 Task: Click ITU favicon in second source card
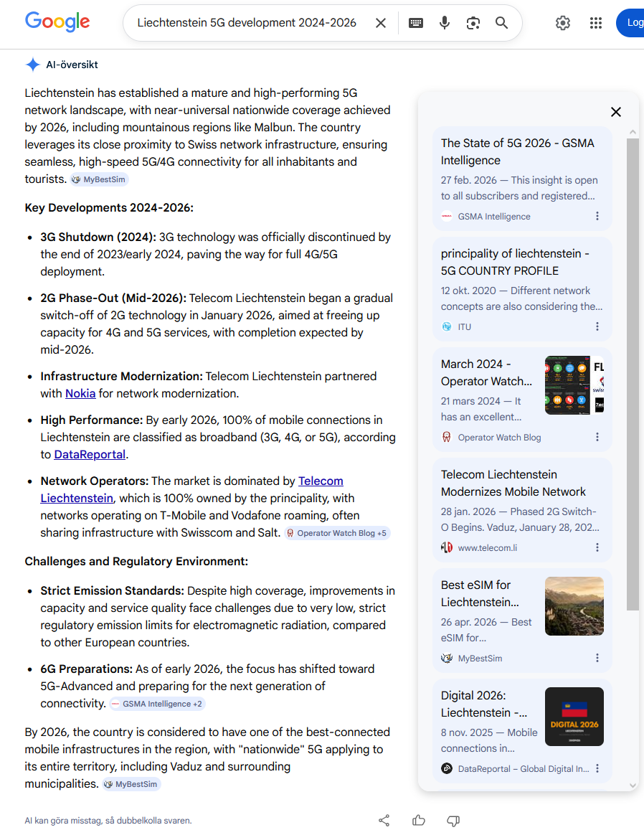pyautogui.click(x=447, y=326)
